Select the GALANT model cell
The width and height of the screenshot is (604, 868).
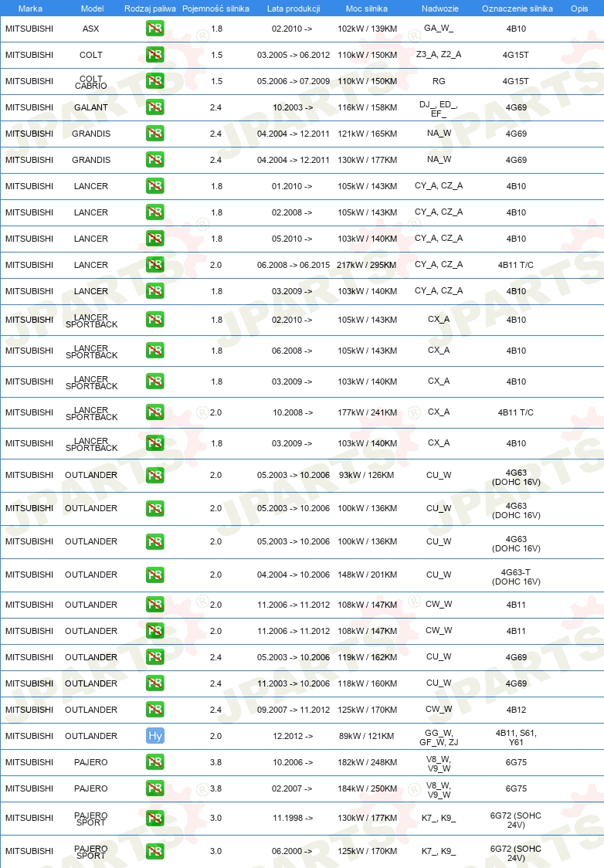point(91,107)
